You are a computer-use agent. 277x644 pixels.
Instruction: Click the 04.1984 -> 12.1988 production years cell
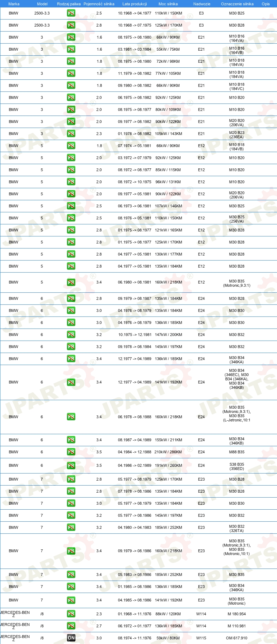pyautogui.click(x=135, y=452)
